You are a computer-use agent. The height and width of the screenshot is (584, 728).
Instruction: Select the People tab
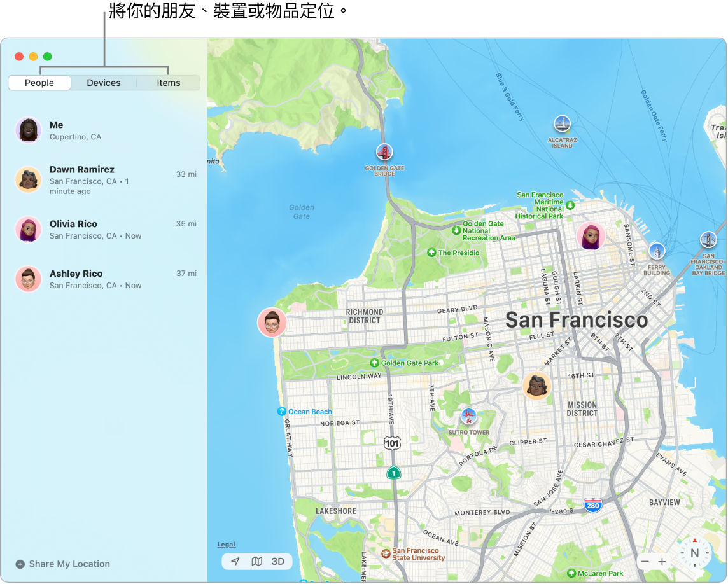pyautogui.click(x=39, y=83)
